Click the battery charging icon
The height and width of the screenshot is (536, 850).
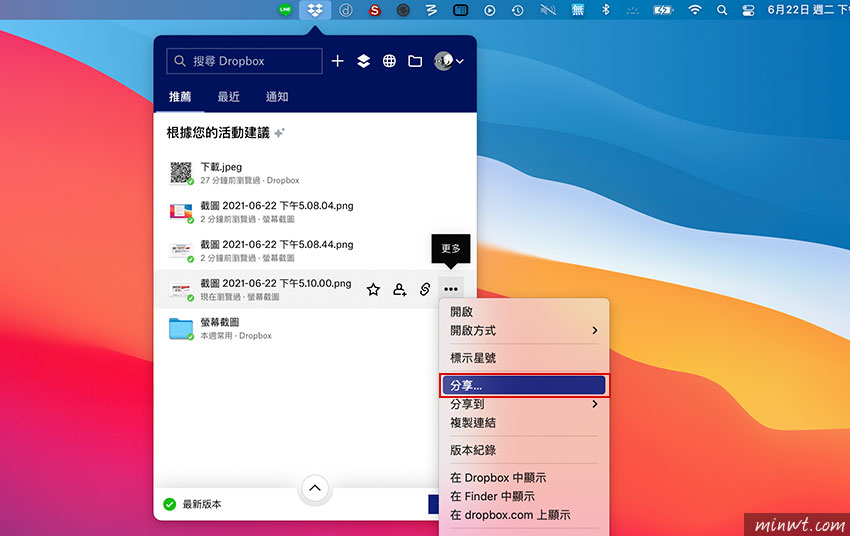click(662, 10)
